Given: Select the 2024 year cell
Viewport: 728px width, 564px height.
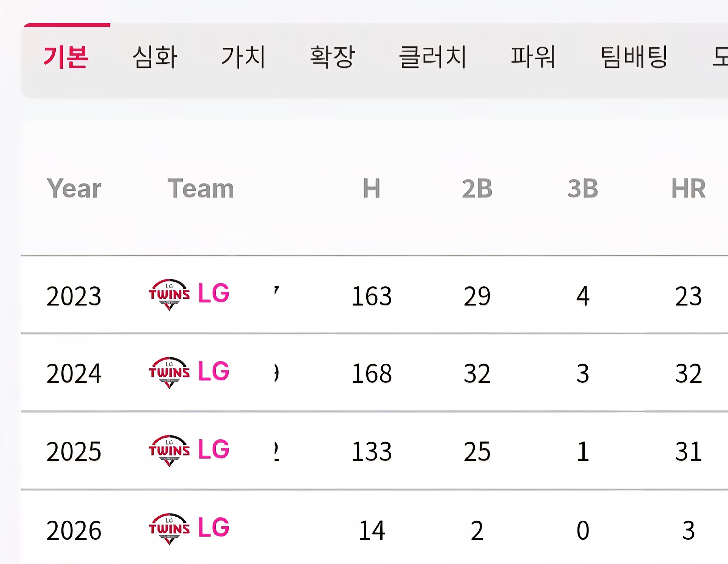Looking at the screenshot, I should pos(74,373).
